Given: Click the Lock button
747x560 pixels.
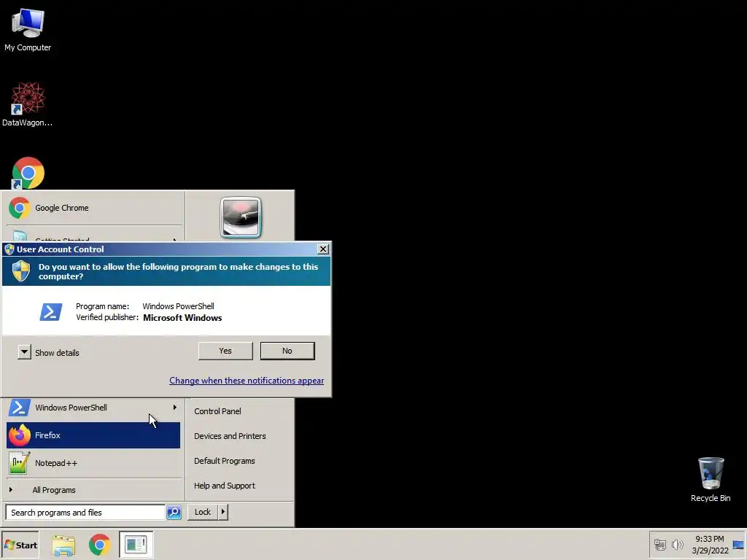Looking at the screenshot, I should point(203,512).
